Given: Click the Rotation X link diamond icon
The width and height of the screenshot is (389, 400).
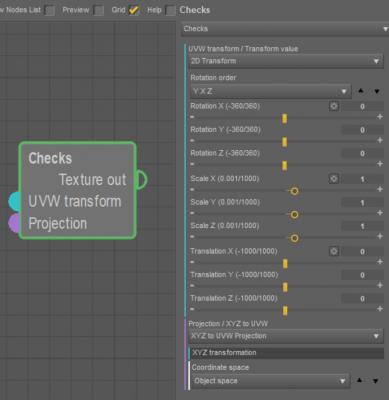Looking at the screenshot, I should coord(334,106).
